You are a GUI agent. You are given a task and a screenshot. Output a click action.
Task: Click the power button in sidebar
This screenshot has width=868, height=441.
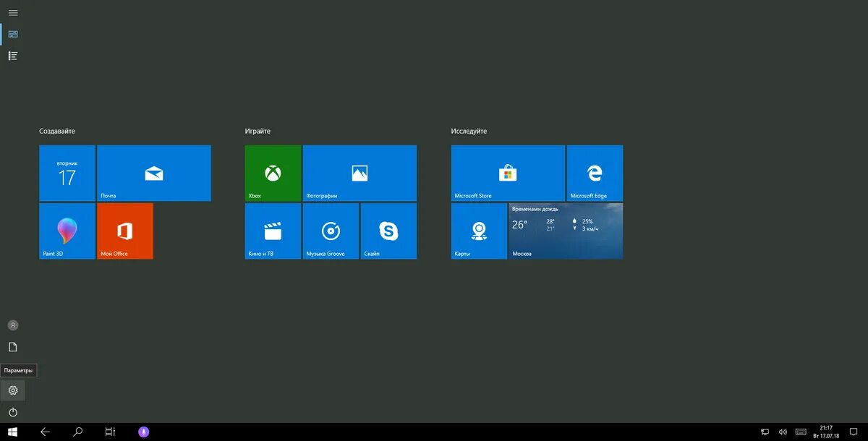tap(12, 412)
